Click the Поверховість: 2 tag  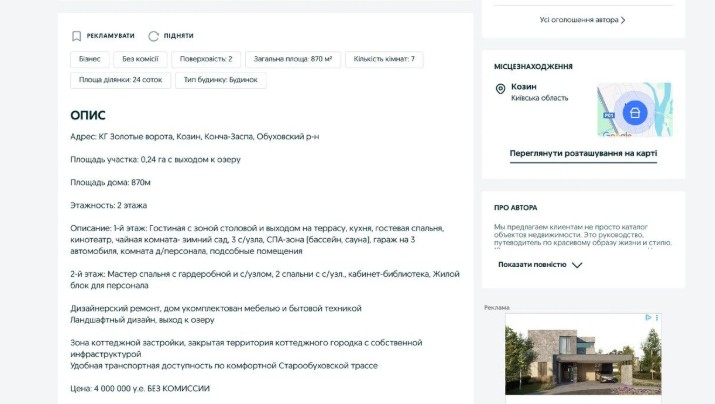(206, 59)
